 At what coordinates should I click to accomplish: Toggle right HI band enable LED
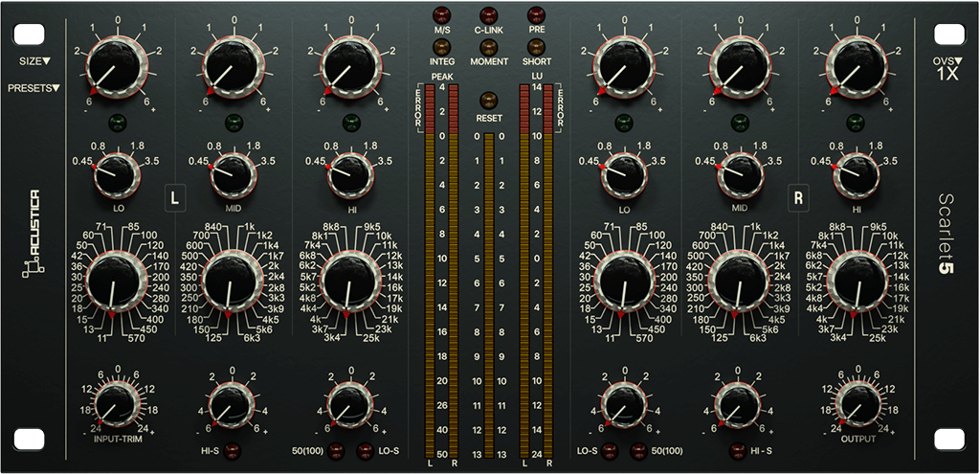tap(857, 122)
